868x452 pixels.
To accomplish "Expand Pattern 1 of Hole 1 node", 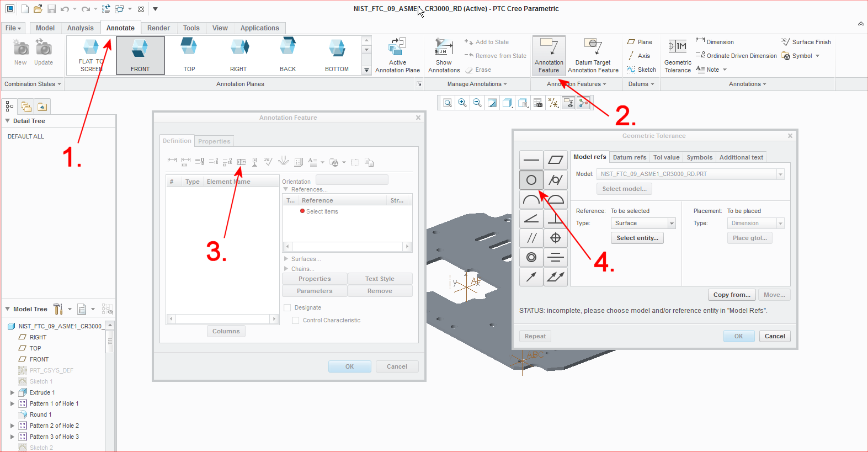I will [12, 403].
